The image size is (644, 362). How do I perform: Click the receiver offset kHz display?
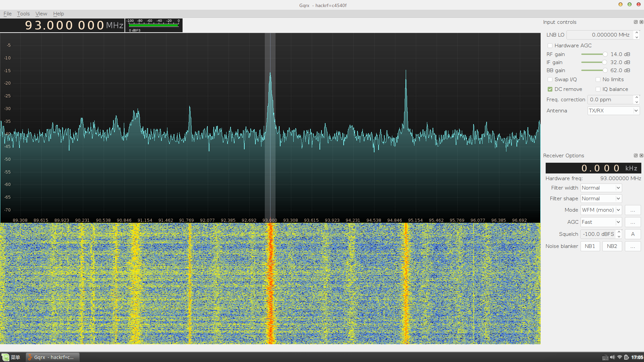(x=593, y=168)
